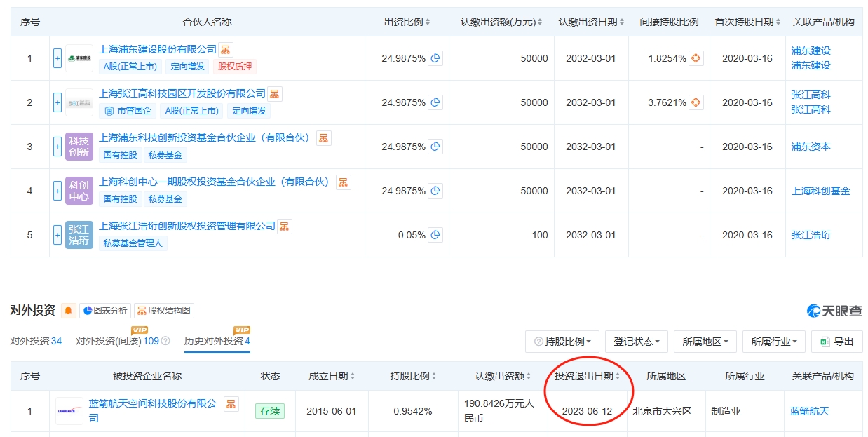
Task: Open pie chart icon in 上海浦东科技创新投资基金 row
Action: 435,147
